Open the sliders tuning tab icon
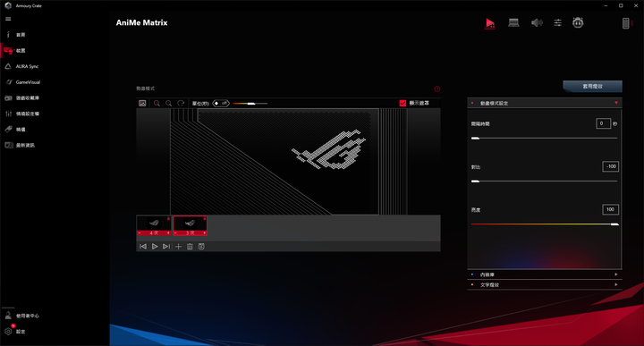The width and height of the screenshot is (644, 346). coord(558,23)
